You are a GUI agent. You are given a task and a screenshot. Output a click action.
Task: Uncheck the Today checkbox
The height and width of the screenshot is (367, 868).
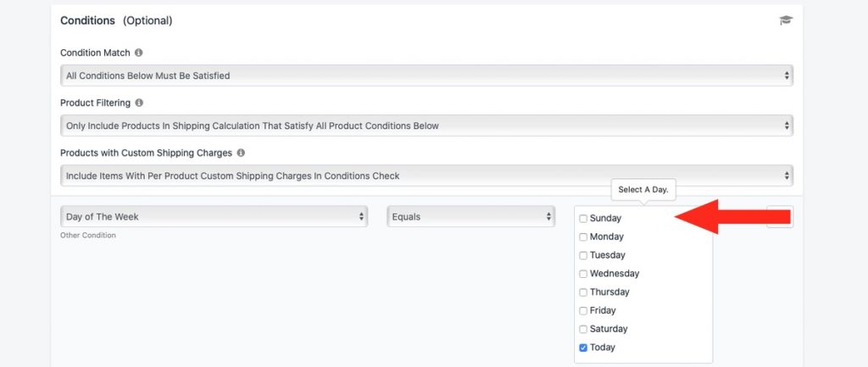[x=583, y=348]
